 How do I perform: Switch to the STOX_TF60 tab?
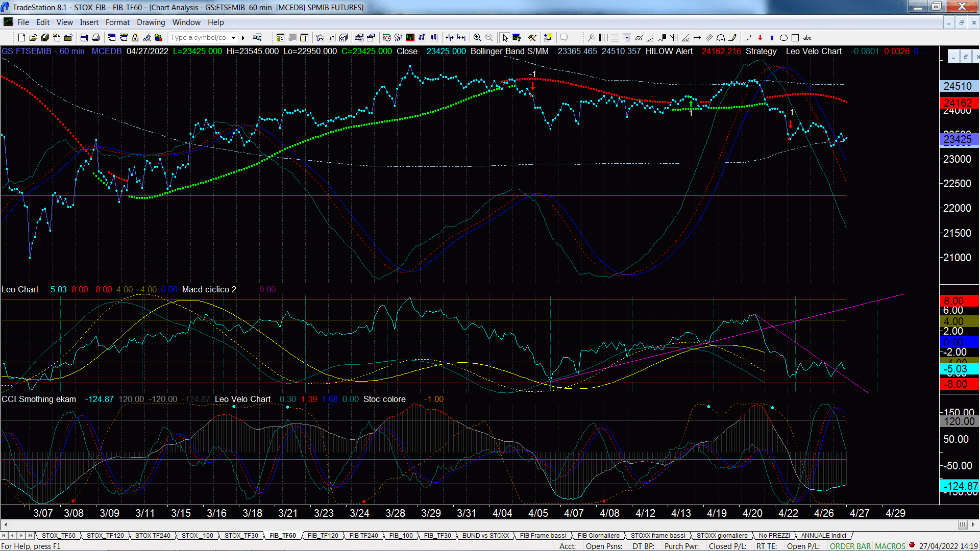[x=58, y=536]
